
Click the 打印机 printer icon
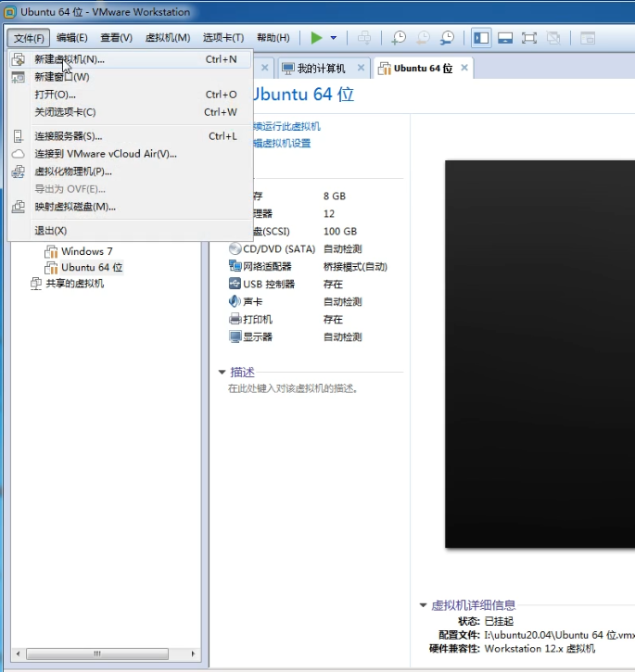click(235, 319)
